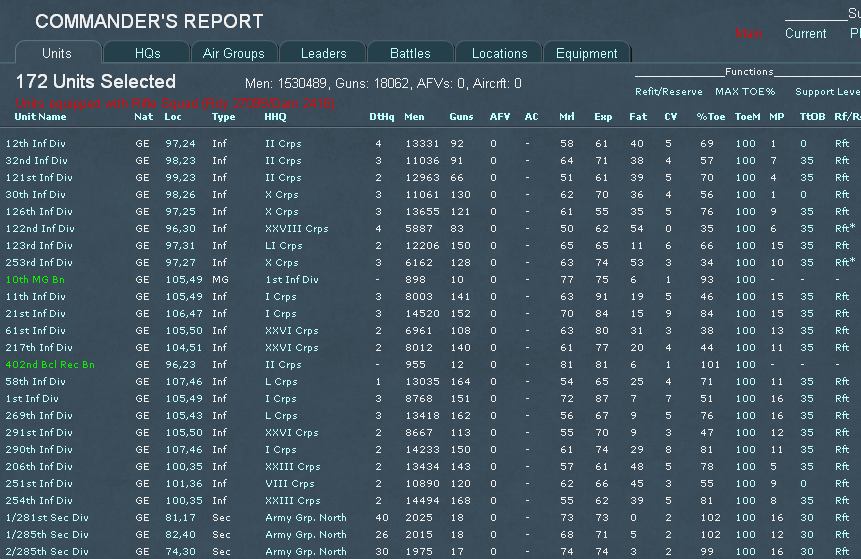Image resolution: width=861 pixels, height=559 pixels.
Task: Sort by Guns column header
Action: point(461,116)
